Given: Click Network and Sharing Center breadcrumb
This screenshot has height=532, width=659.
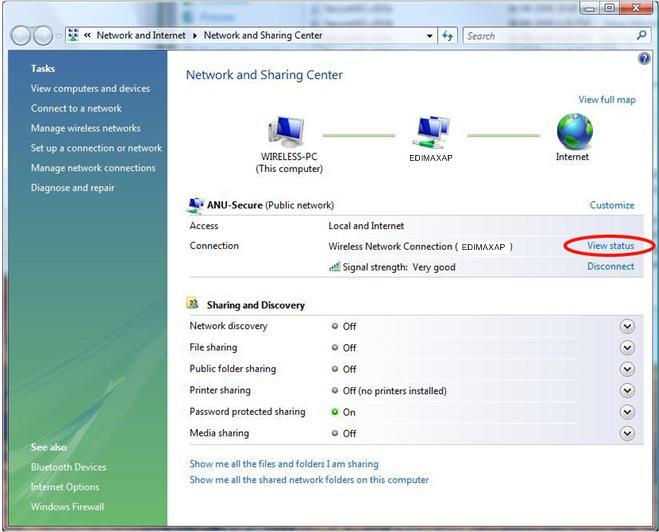Looking at the screenshot, I should pyautogui.click(x=263, y=35).
